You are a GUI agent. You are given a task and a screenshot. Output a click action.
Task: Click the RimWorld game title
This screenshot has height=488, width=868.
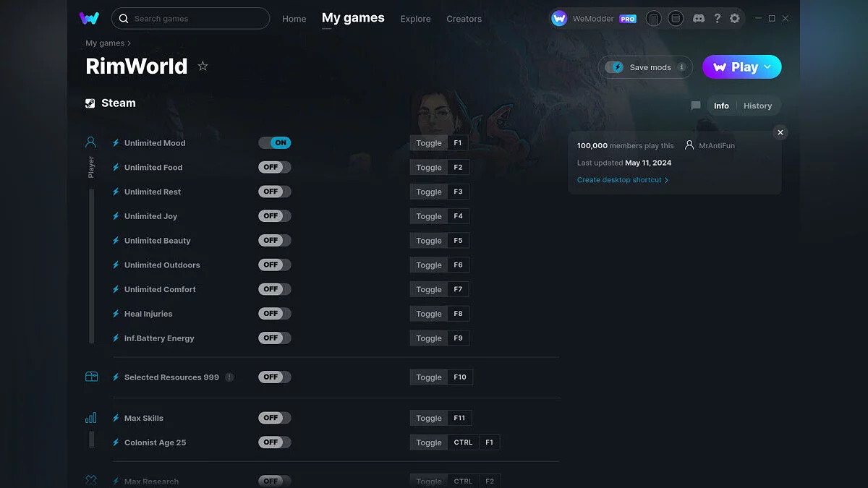pyautogui.click(x=136, y=67)
